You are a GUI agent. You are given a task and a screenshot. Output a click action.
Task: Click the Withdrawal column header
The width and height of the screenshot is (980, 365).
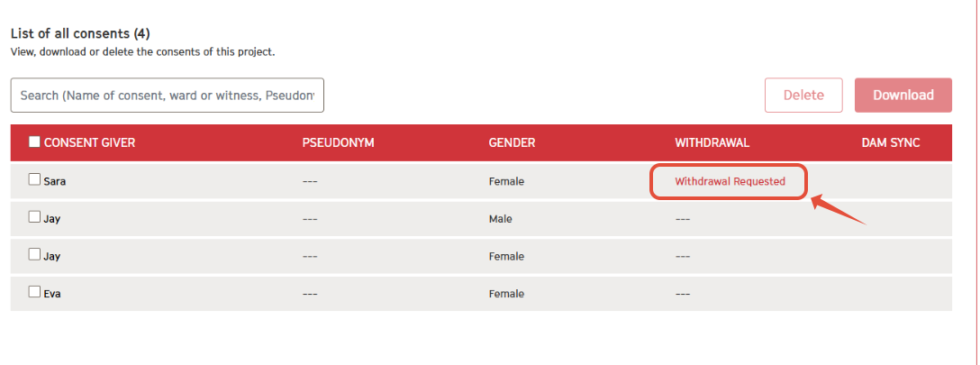712,142
